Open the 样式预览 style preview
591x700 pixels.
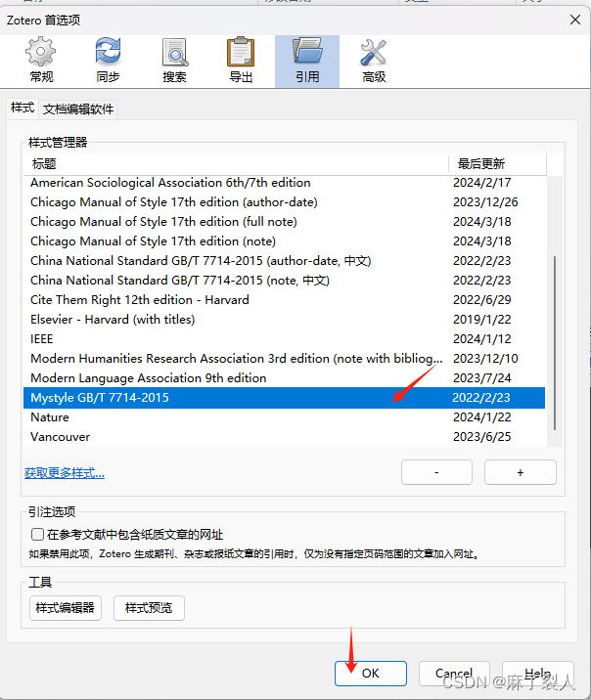point(149,607)
